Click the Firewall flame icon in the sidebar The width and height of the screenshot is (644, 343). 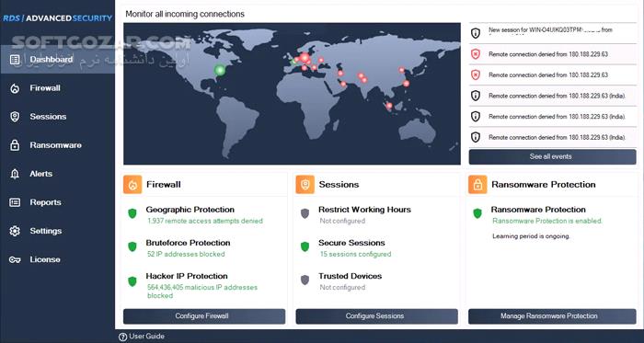(15, 88)
